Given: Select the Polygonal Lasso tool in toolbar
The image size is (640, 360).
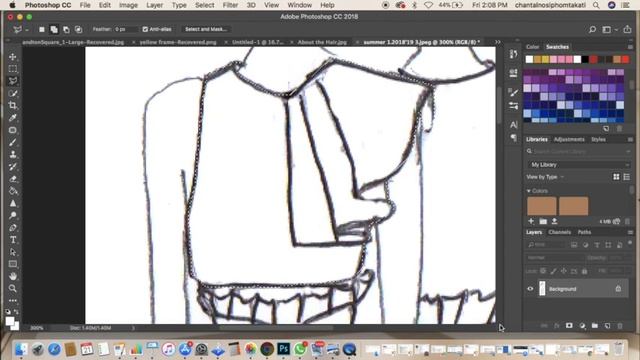Looking at the screenshot, I should pyautogui.click(x=13, y=81).
